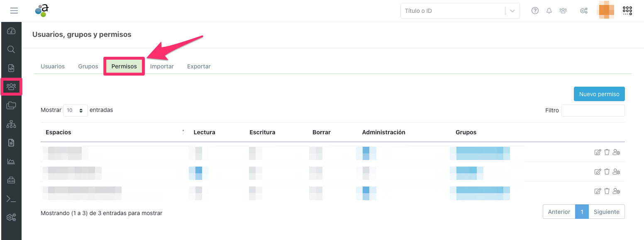The height and width of the screenshot is (240, 644).
Task: Click the magnifier search icon in sidebar
Action: click(11, 50)
